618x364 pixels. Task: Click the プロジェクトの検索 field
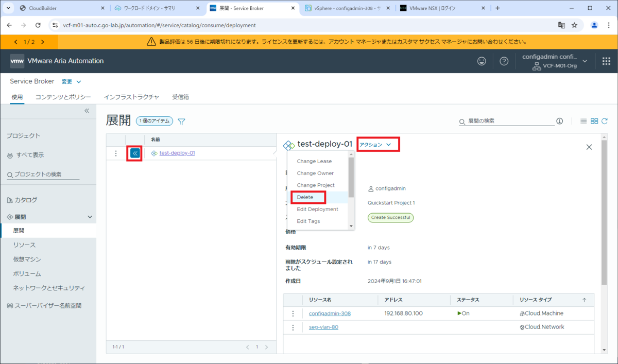click(x=44, y=175)
